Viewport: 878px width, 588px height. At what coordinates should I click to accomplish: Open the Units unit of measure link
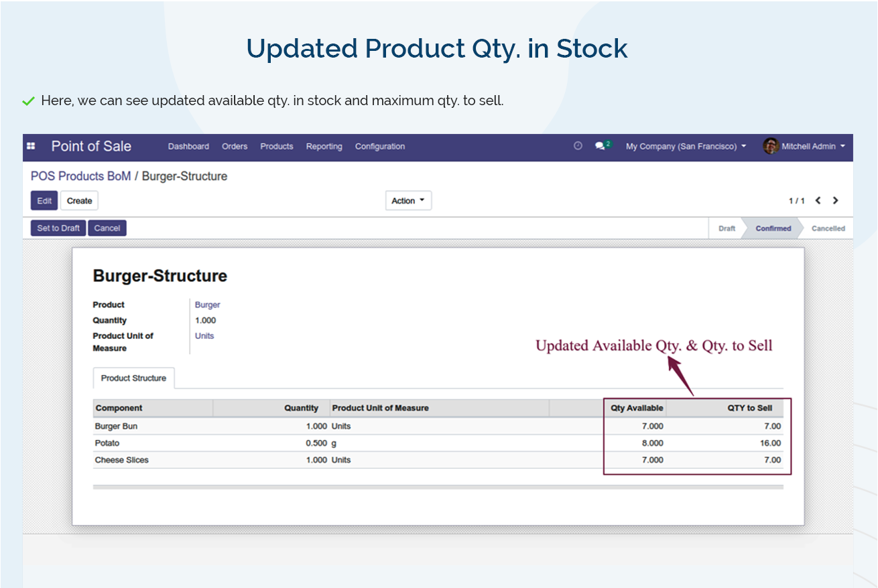pos(204,336)
